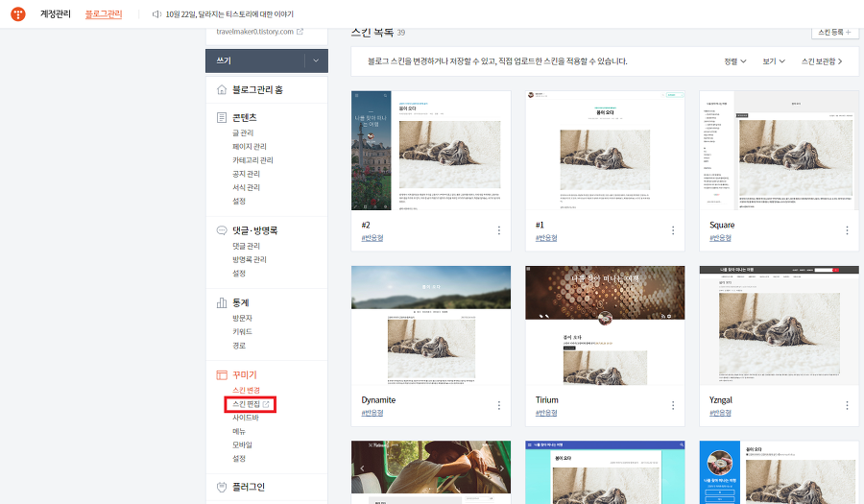
Task: Open the 보기 view dropdown
Action: 774,61
